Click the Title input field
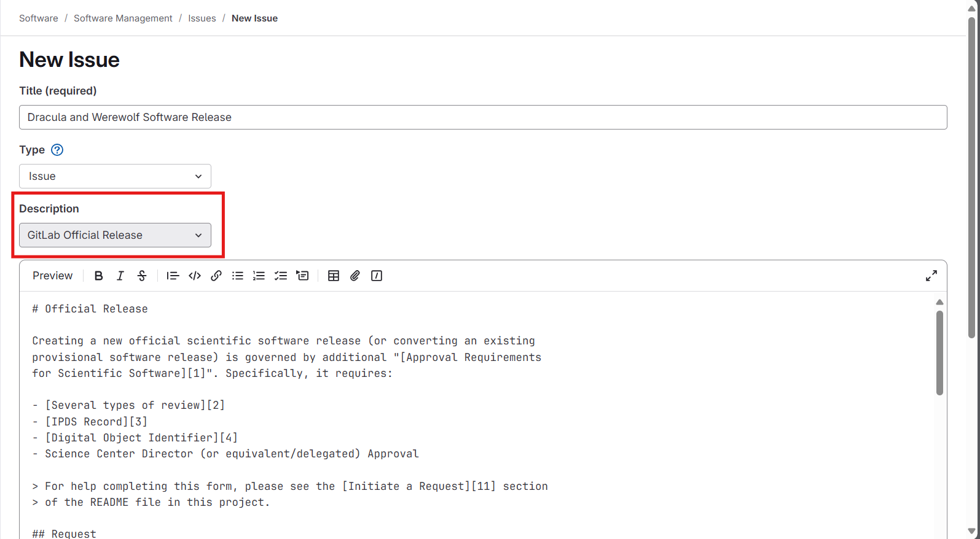 (483, 117)
